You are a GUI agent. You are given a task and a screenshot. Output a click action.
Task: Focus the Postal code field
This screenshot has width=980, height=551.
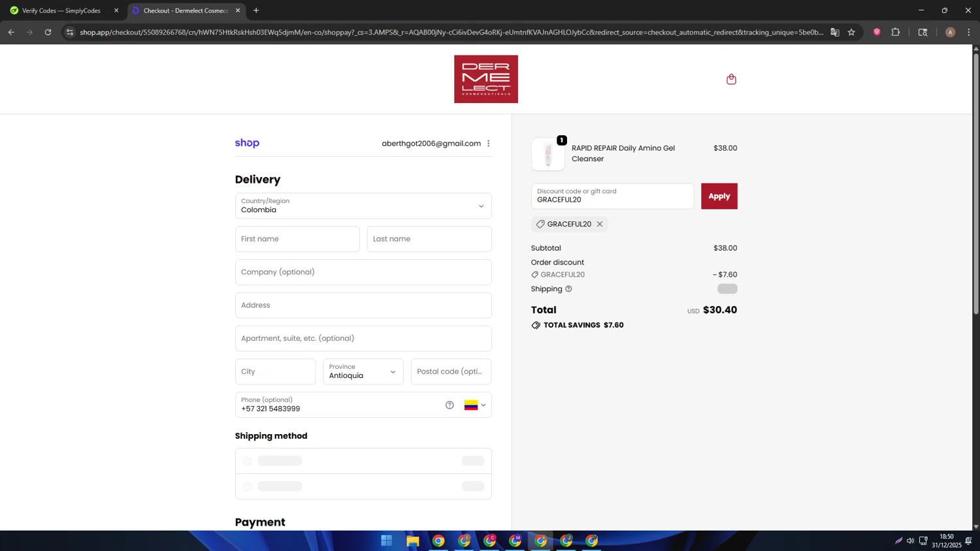(x=451, y=371)
